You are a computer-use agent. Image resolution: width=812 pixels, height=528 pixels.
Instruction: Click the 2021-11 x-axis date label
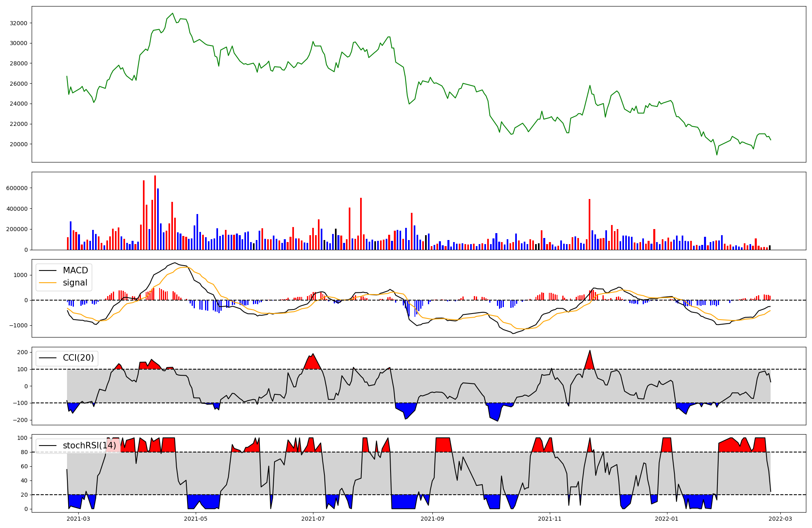pyautogui.click(x=550, y=519)
